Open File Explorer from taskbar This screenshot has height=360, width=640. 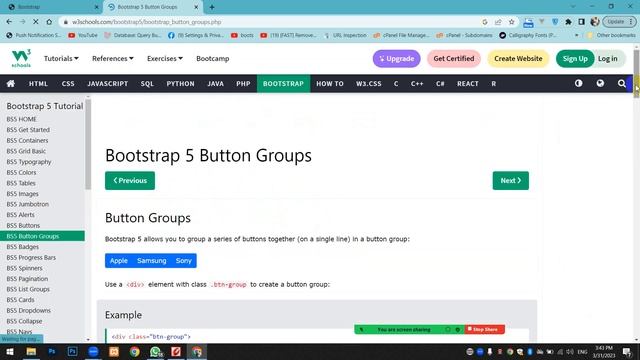(x=31, y=351)
